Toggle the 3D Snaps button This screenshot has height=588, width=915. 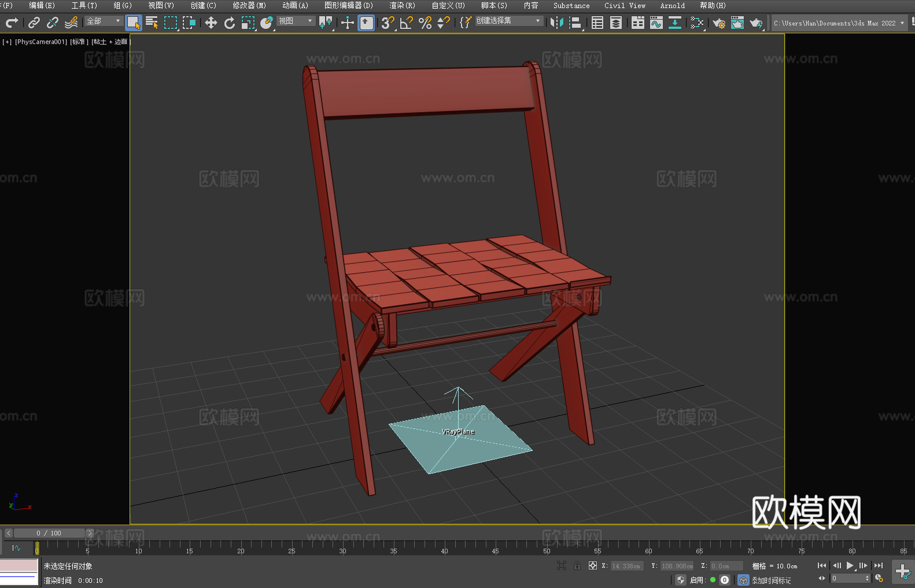point(388,23)
